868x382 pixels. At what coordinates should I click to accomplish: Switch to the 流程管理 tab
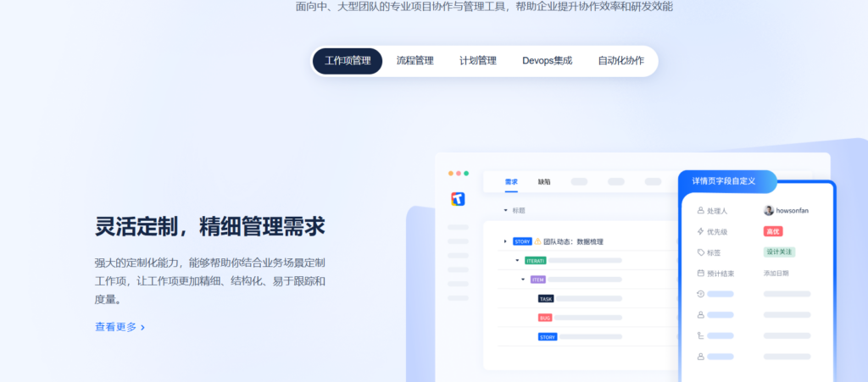click(x=415, y=61)
